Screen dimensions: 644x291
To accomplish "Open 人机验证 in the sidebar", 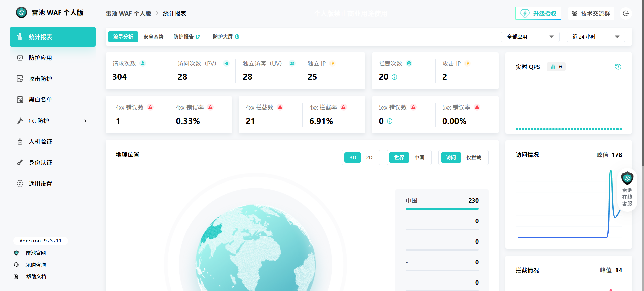I will tap(53, 141).
